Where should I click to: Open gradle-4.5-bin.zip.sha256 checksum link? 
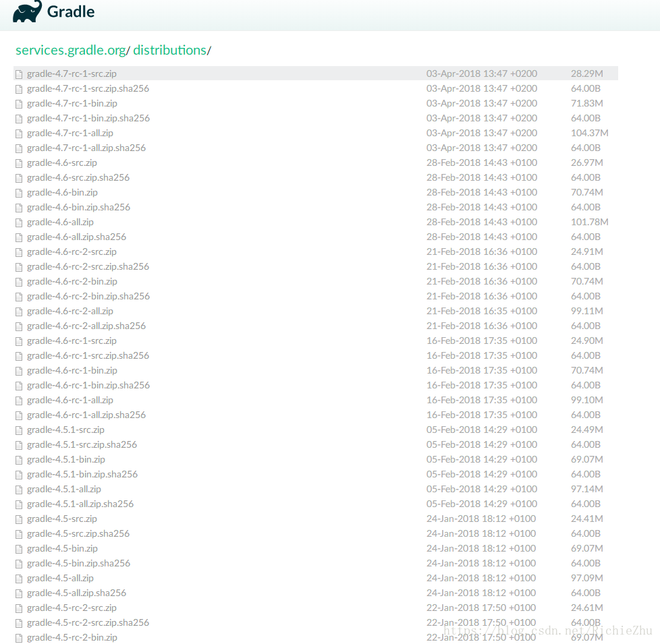point(79,563)
